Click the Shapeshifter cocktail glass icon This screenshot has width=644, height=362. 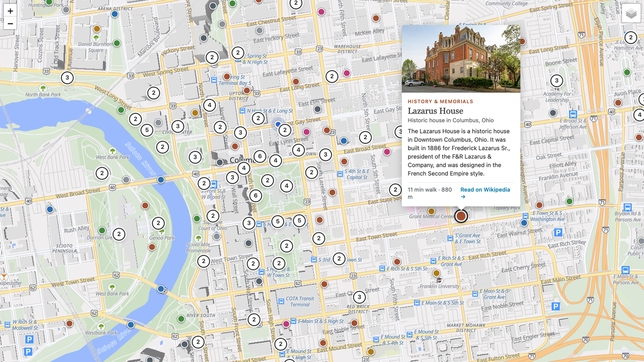4,277
